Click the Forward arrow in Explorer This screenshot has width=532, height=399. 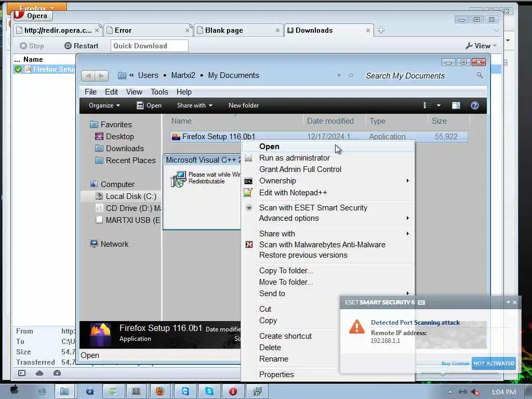point(101,76)
